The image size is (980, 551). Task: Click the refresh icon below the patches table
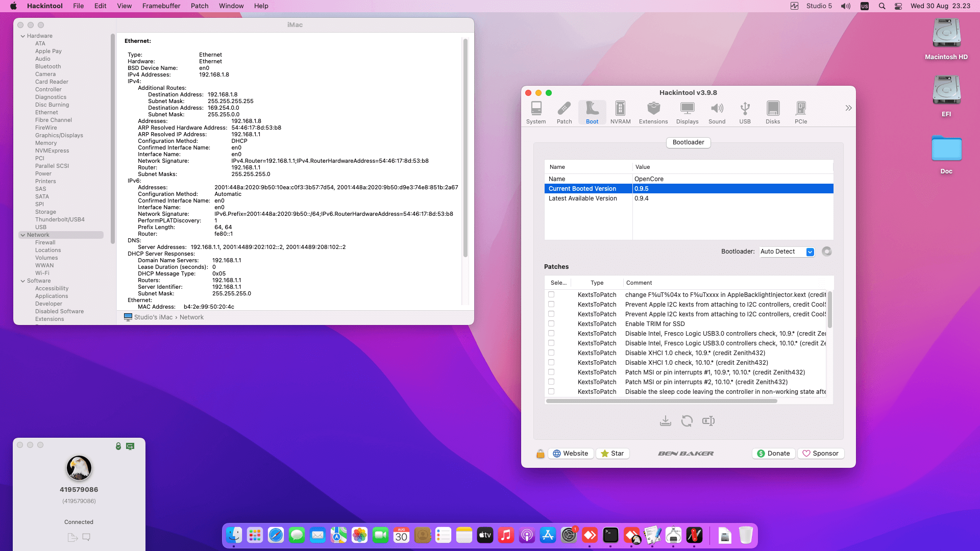click(x=687, y=421)
